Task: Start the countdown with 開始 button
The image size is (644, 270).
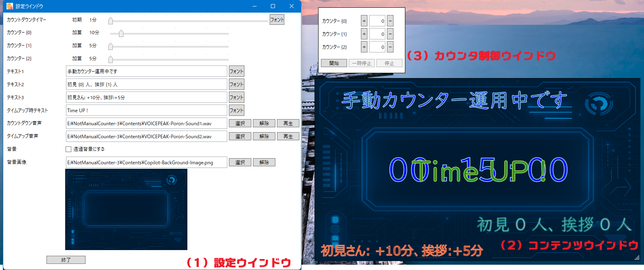Action: click(x=334, y=63)
